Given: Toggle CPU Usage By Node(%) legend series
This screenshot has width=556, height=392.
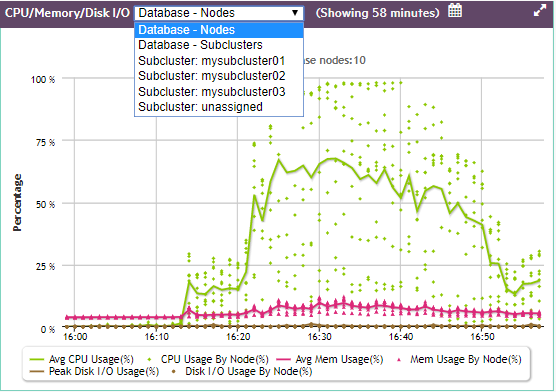Looking at the screenshot, I should [215, 359].
